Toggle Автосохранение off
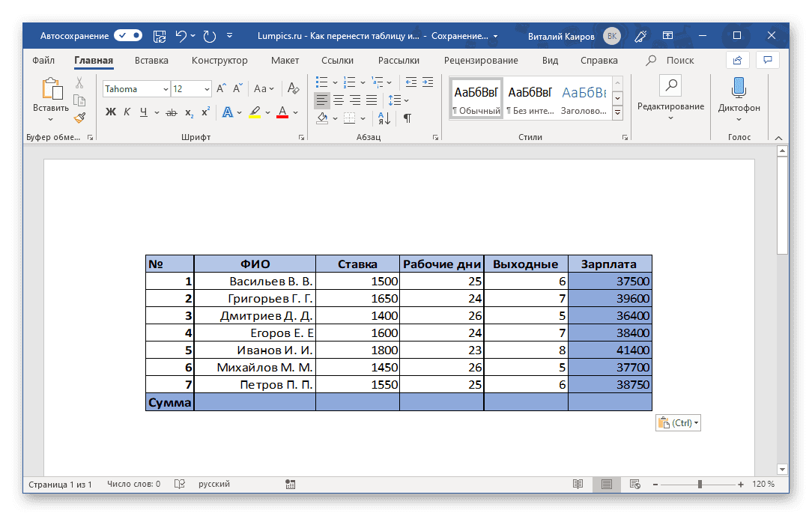The height and width of the screenshot is (516, 812). 127,35
